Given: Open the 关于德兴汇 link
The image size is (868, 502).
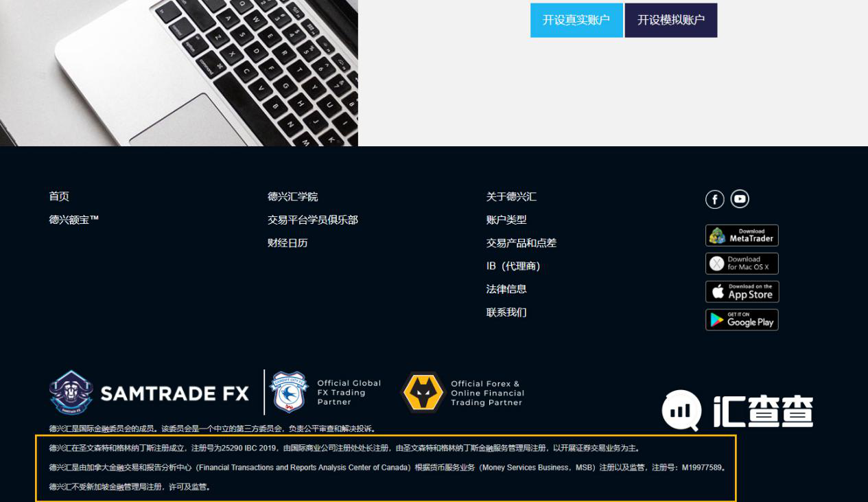Looking at the screenshot, I should click(511, 196).
